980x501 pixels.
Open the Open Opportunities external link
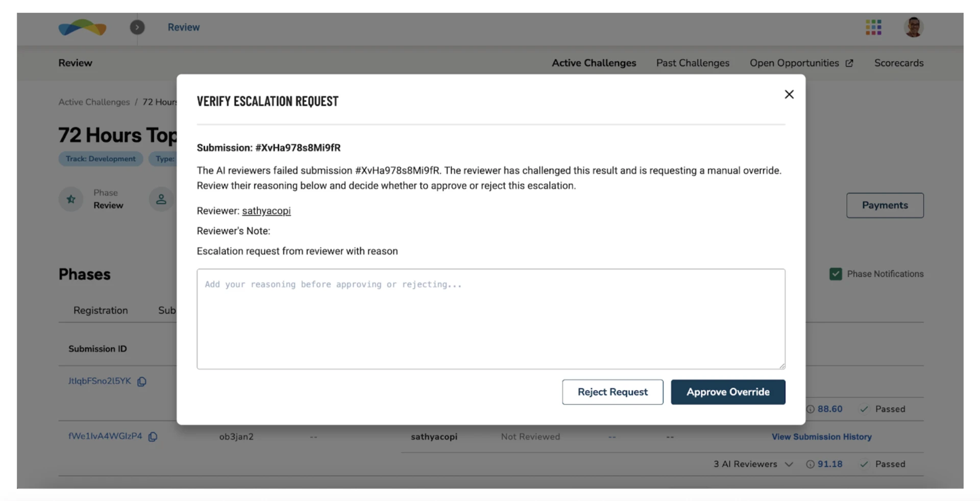click(801, 63)
